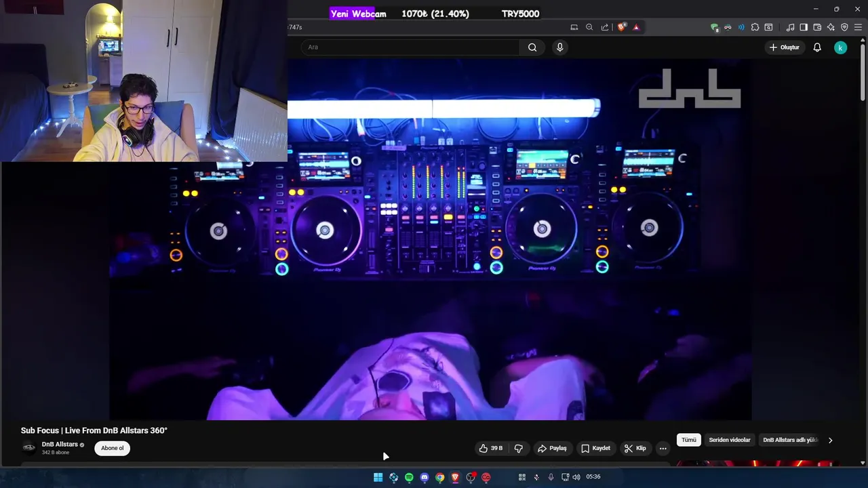The height and width of the screenshot is (488, 868).
Task: Click the blue sound waves extension icon
Action: 741,27
